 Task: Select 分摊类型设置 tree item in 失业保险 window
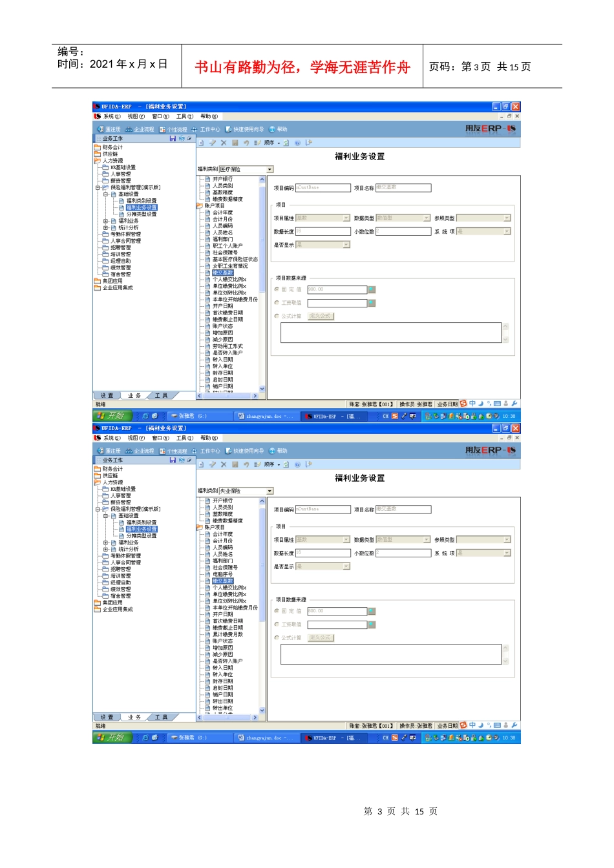coord(142,535)
